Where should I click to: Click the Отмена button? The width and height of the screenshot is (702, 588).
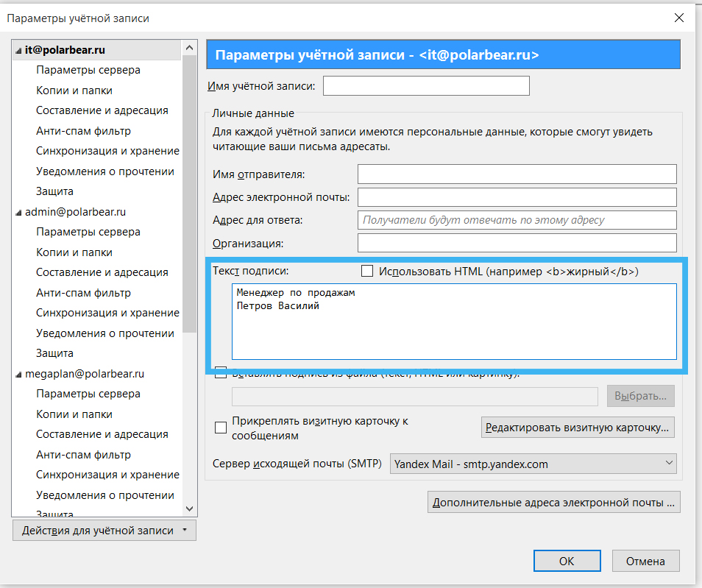click(x=645, y=561)
